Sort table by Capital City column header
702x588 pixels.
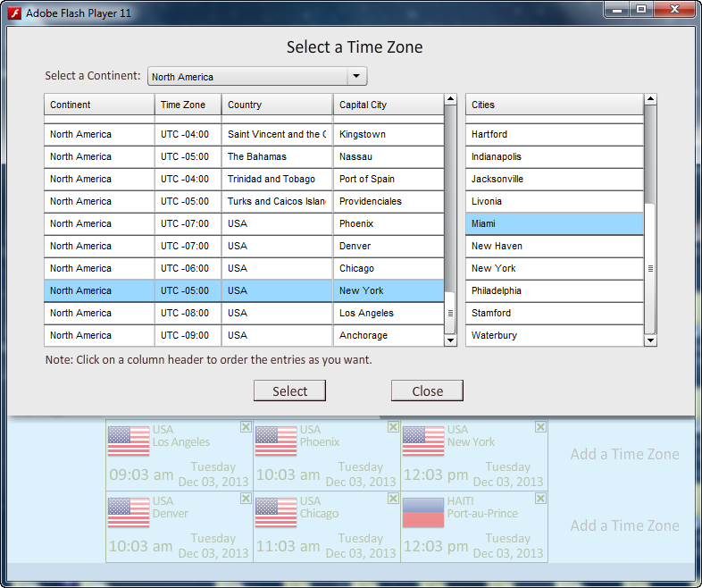[389, 105]
